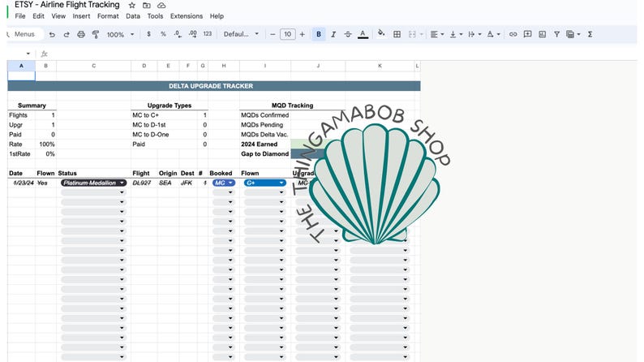Open zoom level 100% dropdown

point(120,35)
